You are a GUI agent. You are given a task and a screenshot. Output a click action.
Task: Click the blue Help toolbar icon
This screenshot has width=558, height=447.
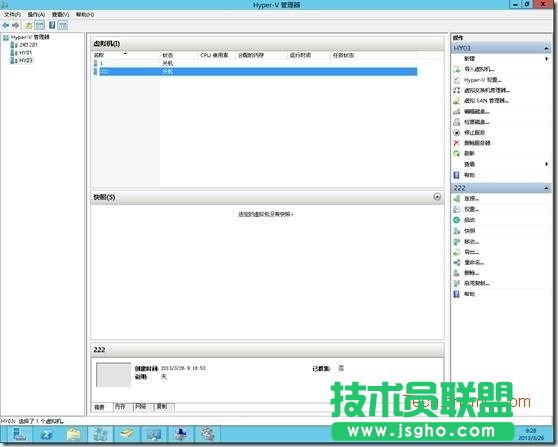tap(52, 25)
